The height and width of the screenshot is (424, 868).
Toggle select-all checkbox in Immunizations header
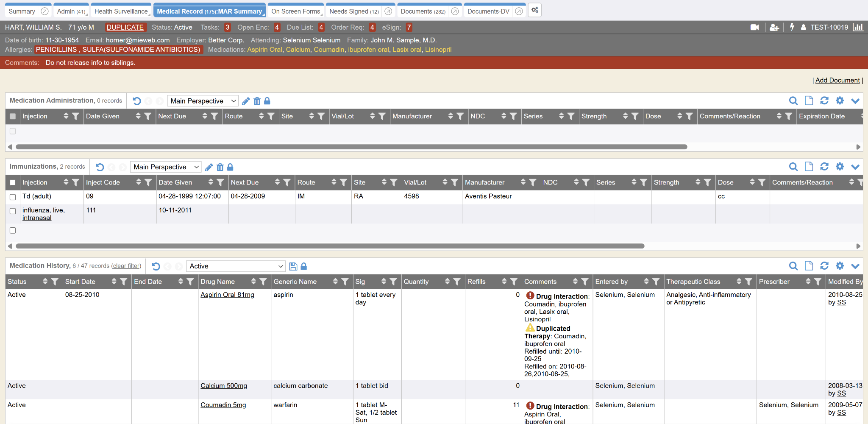pos(13,182)
